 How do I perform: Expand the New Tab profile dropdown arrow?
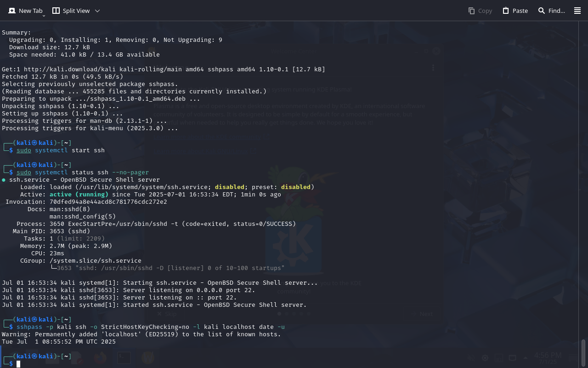coord(44,15)
